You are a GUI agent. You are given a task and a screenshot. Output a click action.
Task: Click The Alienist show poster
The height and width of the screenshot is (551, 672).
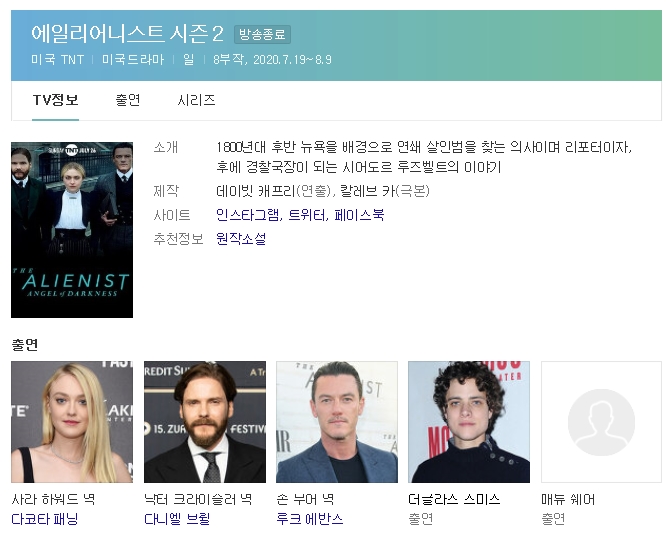pyautogui.click(x=72, y=230)
